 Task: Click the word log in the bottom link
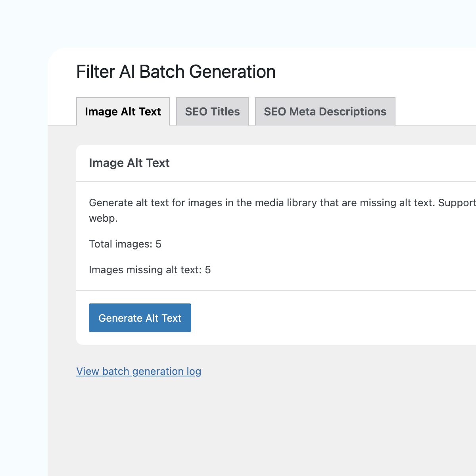[194, 371]
